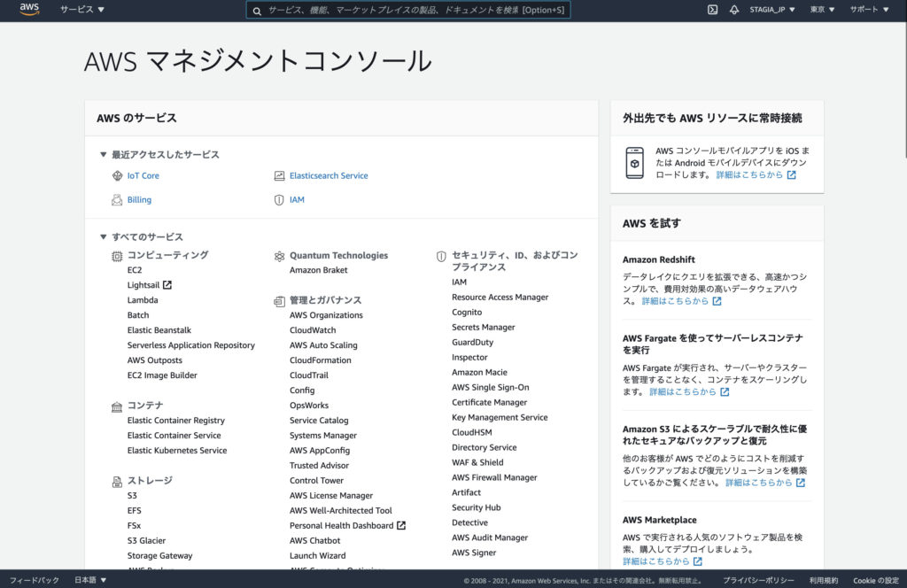Click the AWS logo home icon

[x=29, y=10]
